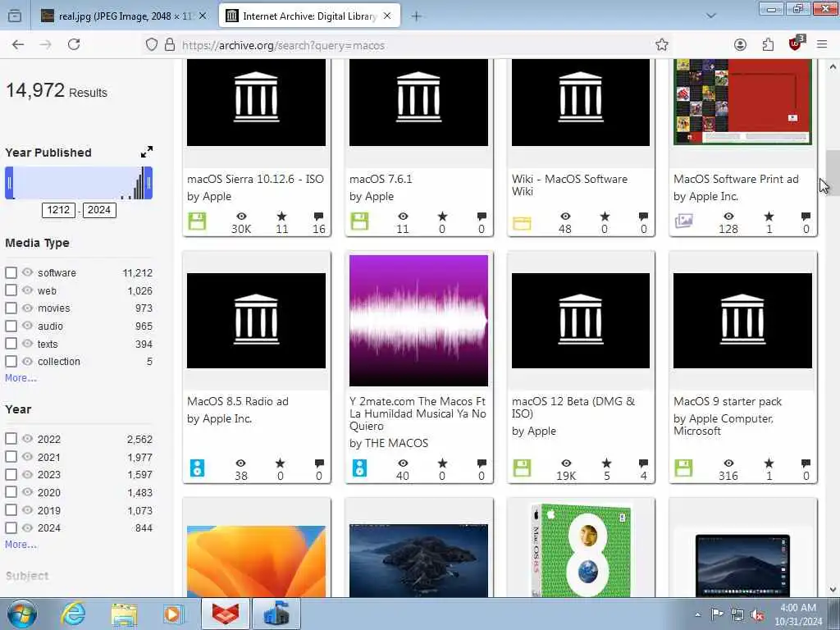Viewport: 840px width, 630px height.
Task: Click the start year field 1212
Action: [x=58, y=209]
